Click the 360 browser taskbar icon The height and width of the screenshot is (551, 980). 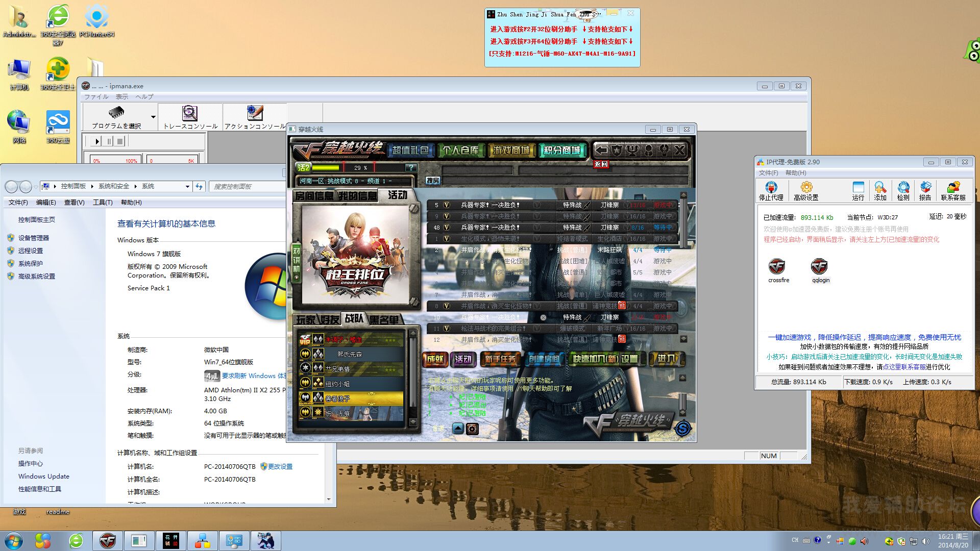76,540
